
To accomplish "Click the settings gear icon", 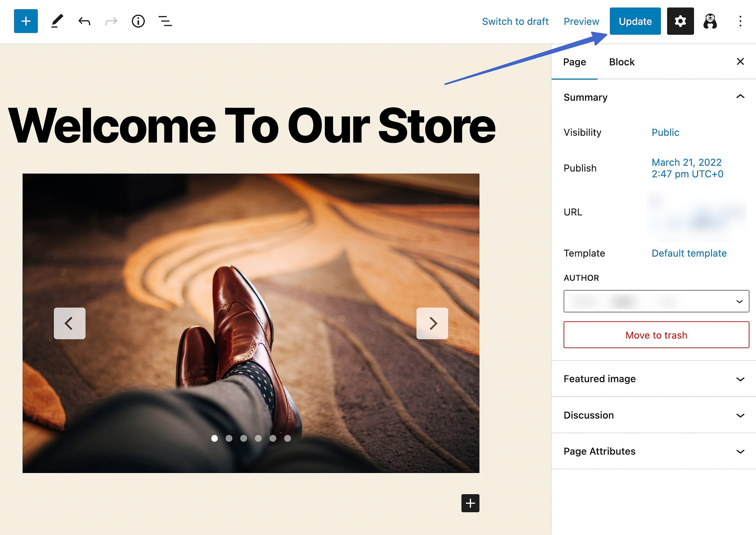I will [681, 21].
